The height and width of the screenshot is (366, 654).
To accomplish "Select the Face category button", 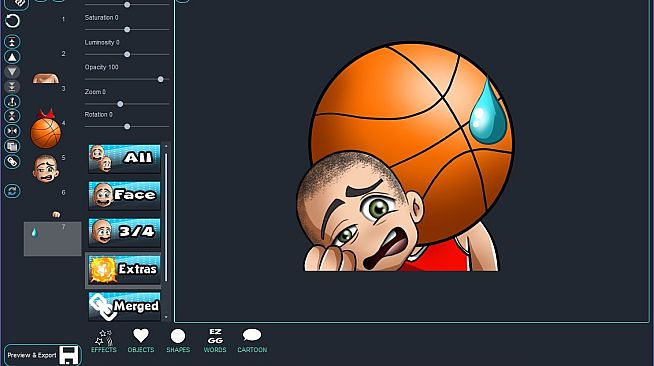I will click(124, 196).
